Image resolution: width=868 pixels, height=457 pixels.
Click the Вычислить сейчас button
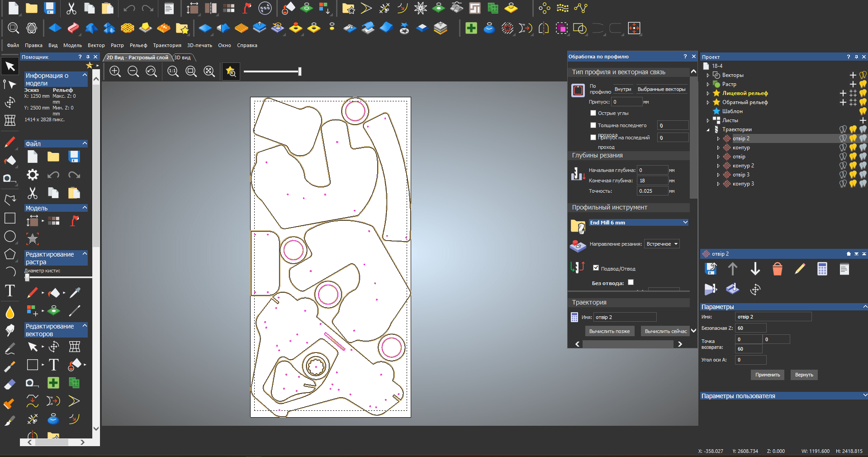pos(665,331)
